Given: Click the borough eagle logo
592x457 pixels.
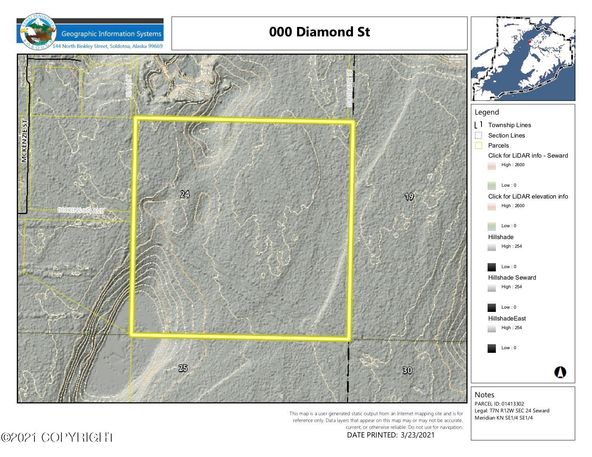Looking at the screenshot, I should point(38,32).
